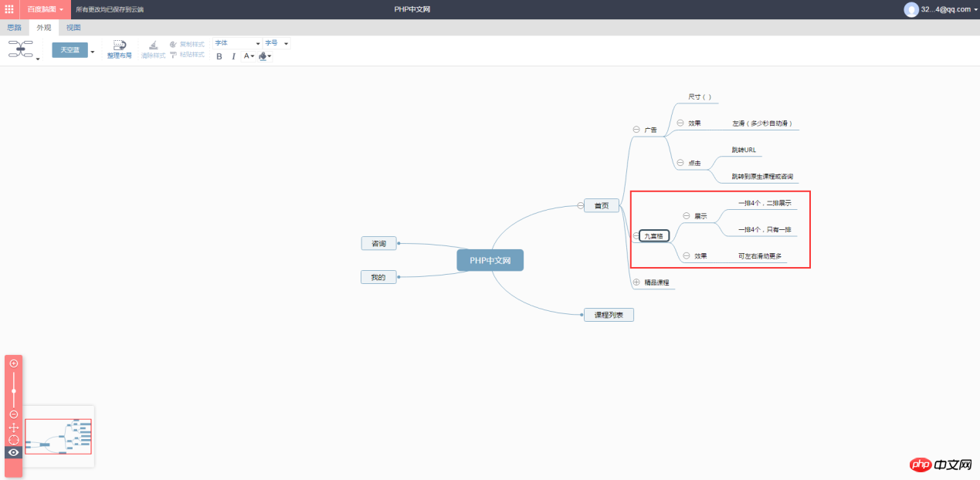The height and width of the screenshot is (480, 980).
Task: Switch to the 视图 tab
Action: click(x=73, y=28)
